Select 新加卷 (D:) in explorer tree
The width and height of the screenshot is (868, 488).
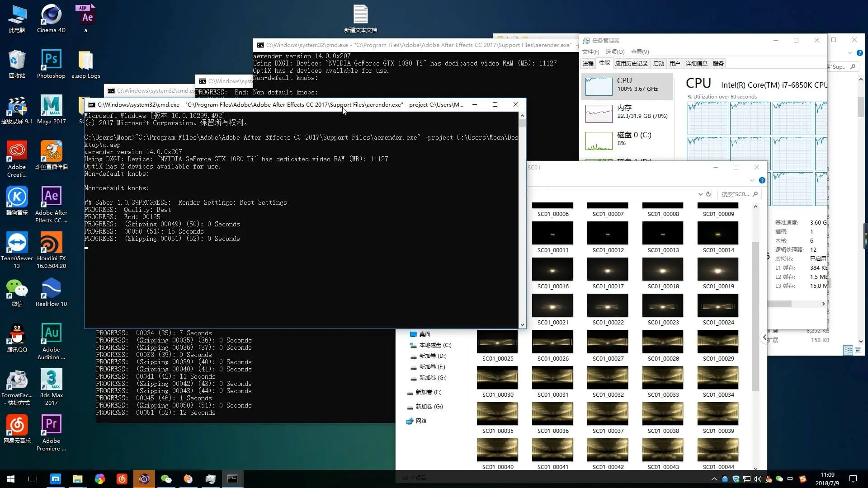point(429,356)
